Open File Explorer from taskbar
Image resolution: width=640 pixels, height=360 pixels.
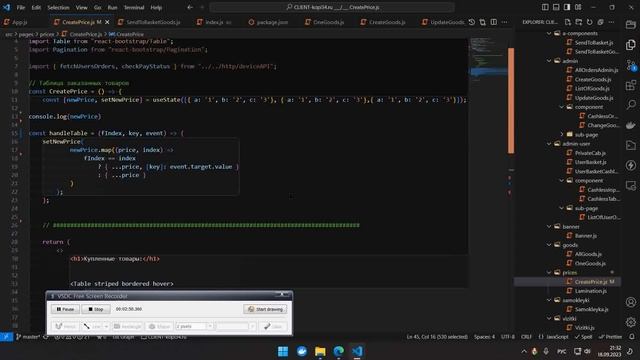tap(320, 351)
